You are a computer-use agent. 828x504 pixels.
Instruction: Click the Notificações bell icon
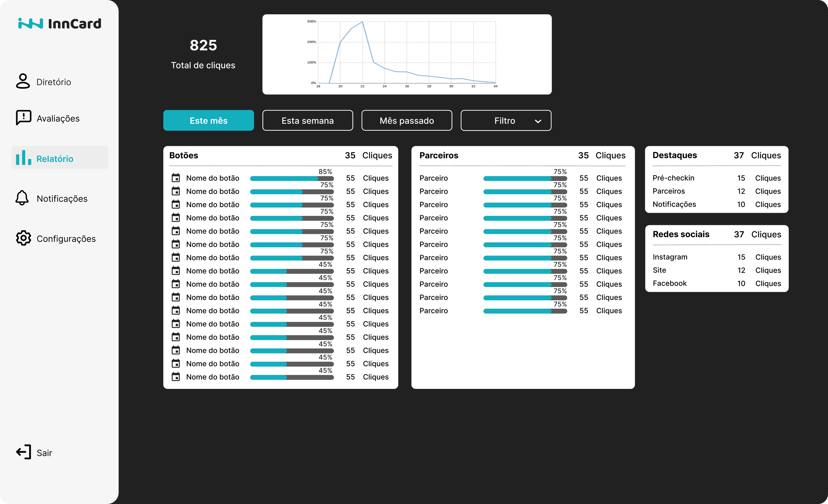[22, 198]
